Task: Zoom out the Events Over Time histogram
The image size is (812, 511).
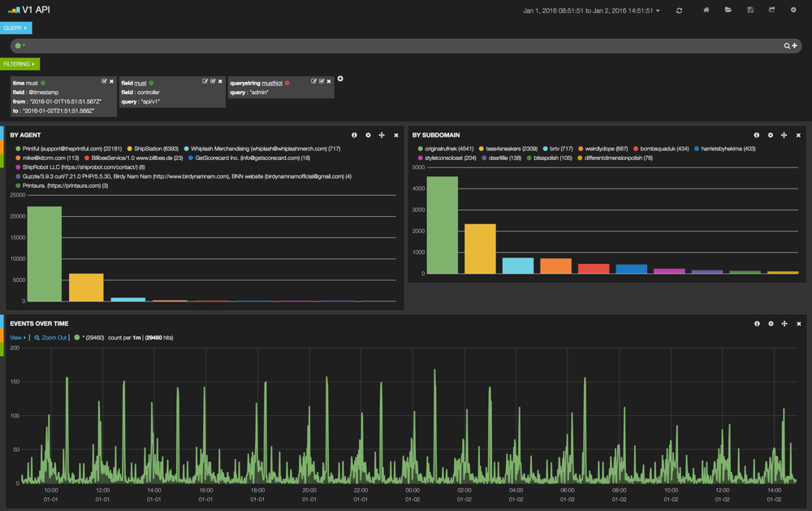Action: [50, 338]
